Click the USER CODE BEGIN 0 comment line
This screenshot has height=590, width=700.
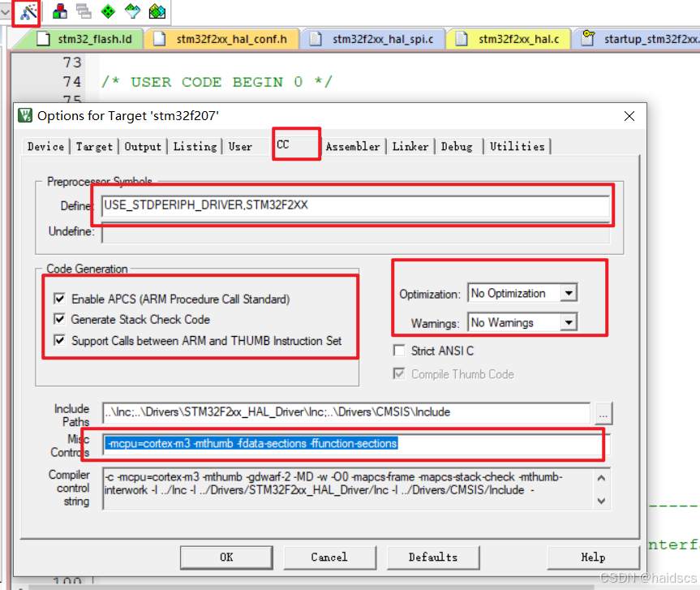(217, 82)
